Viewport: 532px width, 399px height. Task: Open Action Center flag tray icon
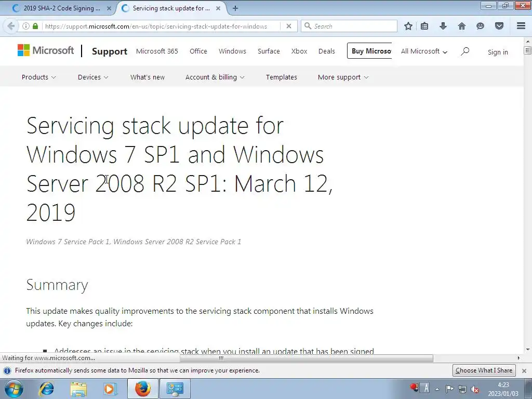[x=449, y=389]
